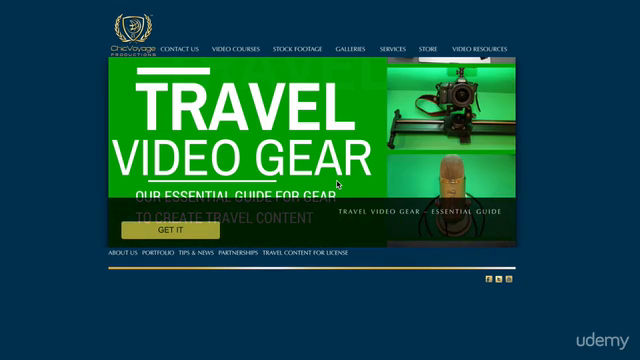Choose Services from the navigation bar
640x360 pixels.
click(393, 49)
